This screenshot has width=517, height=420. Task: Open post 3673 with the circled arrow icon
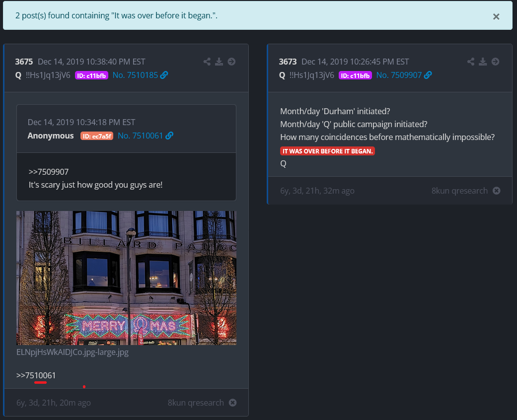point(495,62)
